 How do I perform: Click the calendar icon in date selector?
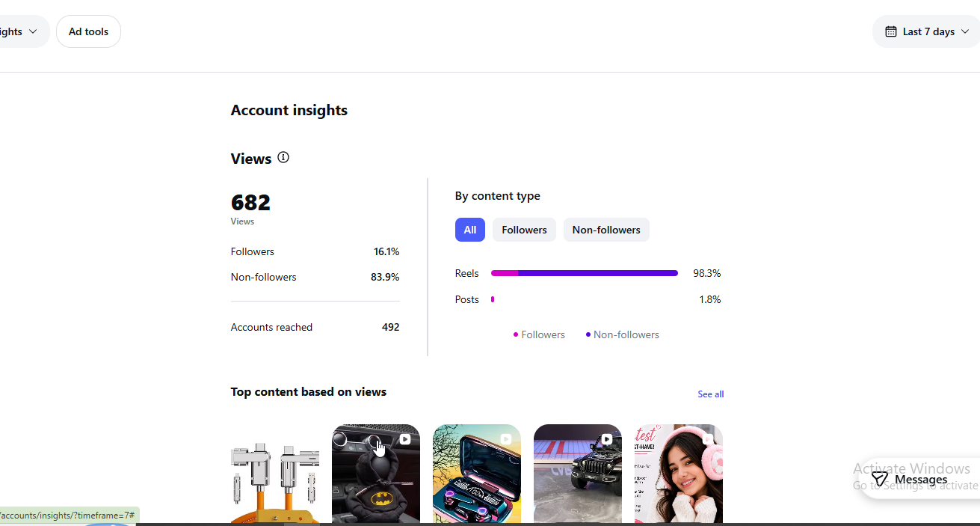coord(891,31)
